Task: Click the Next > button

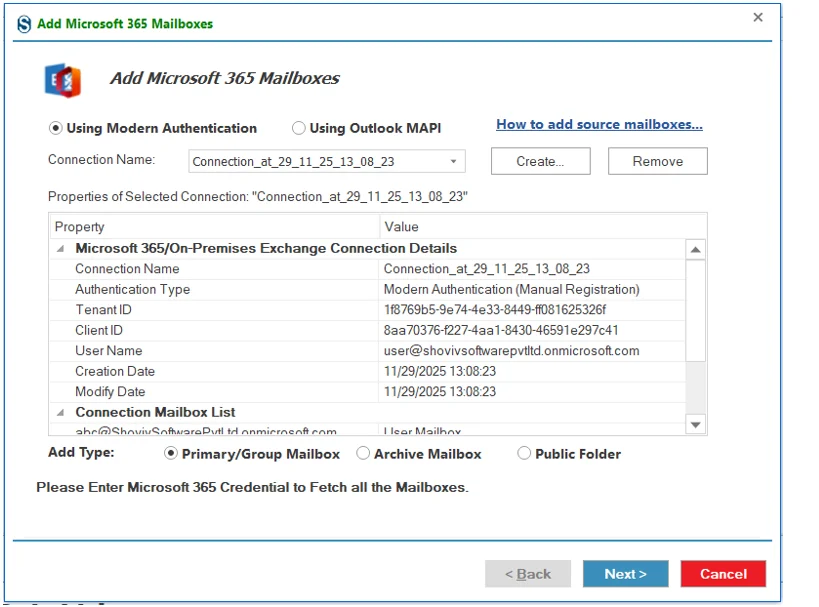Action: pyautogui.click(x=626, y=574)
